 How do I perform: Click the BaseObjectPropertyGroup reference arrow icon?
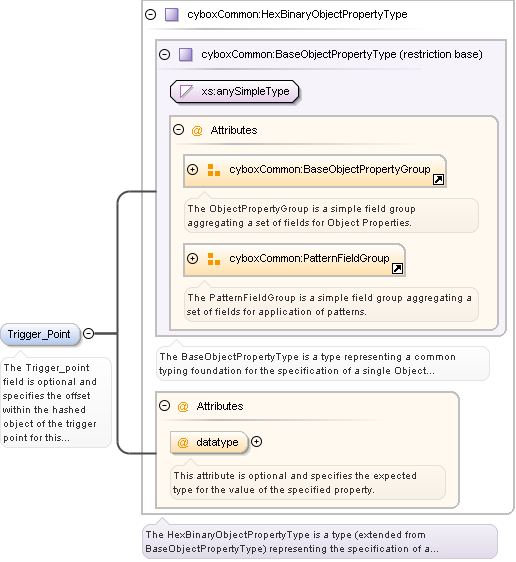[x=438, y=179]
